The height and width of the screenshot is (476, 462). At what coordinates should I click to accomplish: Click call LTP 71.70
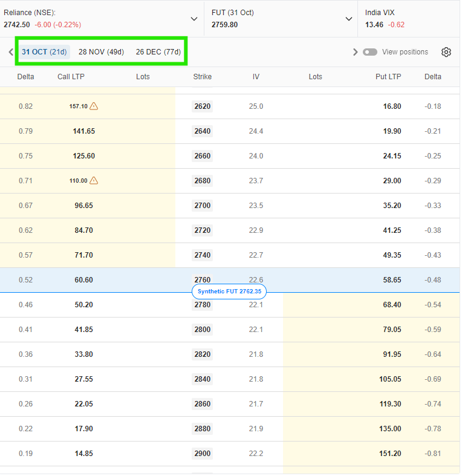84,255
